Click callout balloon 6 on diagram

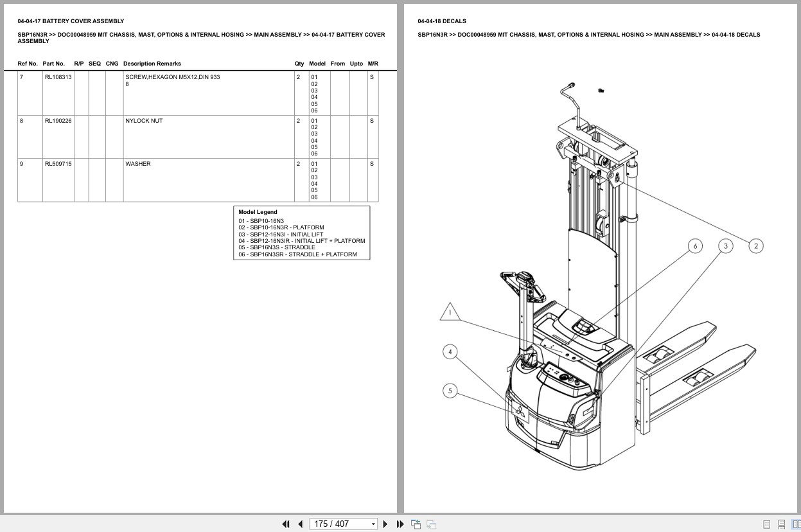[x=695, y=246]
